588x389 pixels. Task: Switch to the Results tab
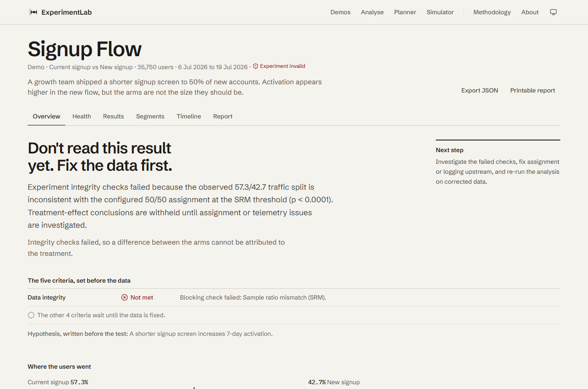tap(113, 116)
